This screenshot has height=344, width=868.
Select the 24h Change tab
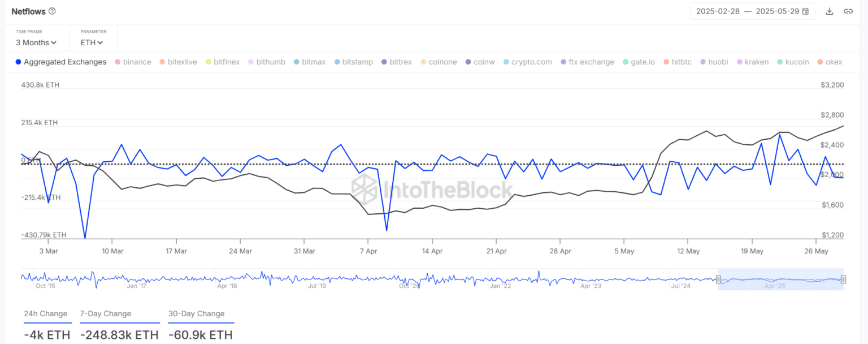coord(46,314)
